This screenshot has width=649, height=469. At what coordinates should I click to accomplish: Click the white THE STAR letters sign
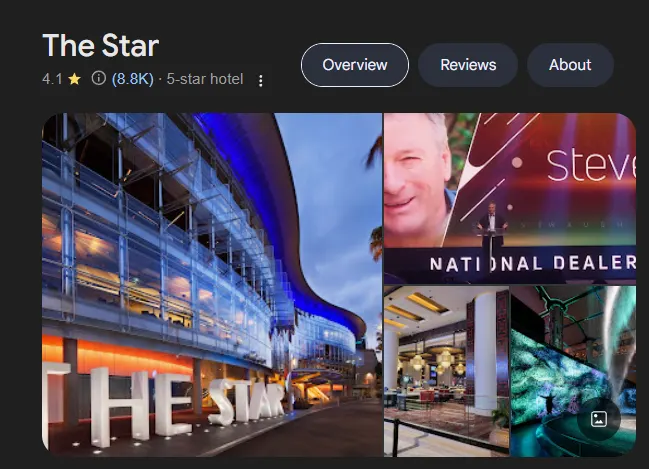pos(166,406)
